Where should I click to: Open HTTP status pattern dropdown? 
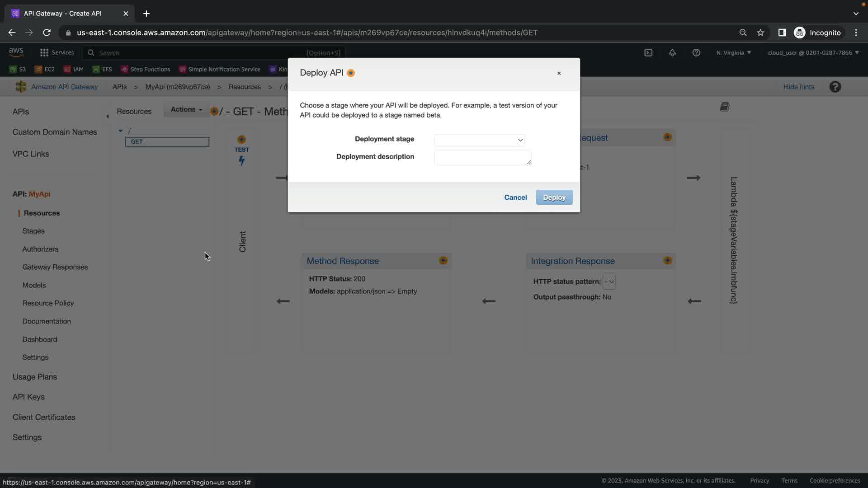coord(609,282)
